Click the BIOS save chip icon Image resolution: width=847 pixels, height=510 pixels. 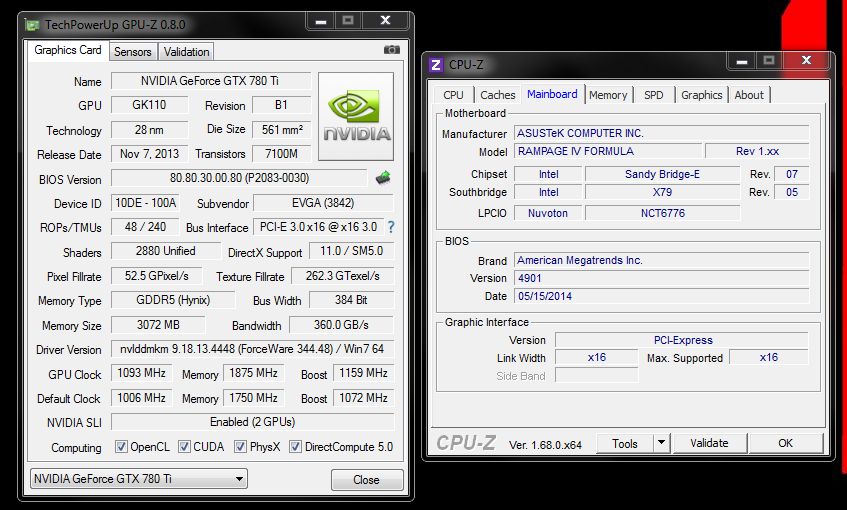[x=383, y=178]
